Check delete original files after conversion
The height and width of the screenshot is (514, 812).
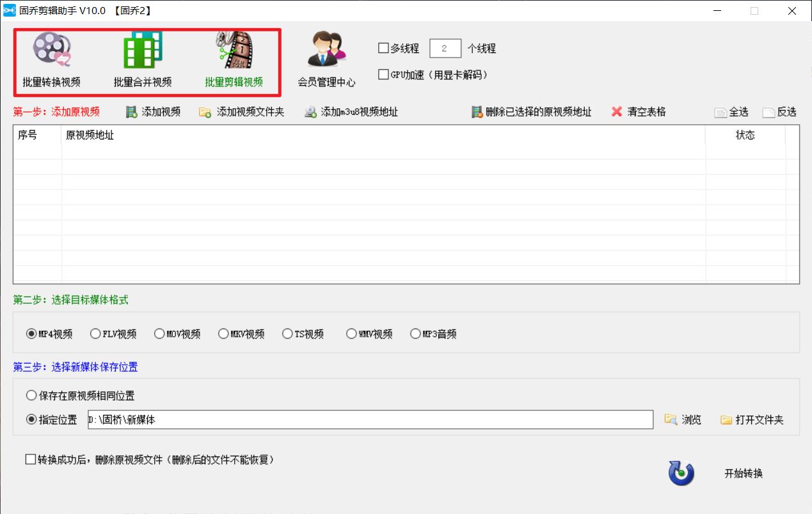(31, 459)
